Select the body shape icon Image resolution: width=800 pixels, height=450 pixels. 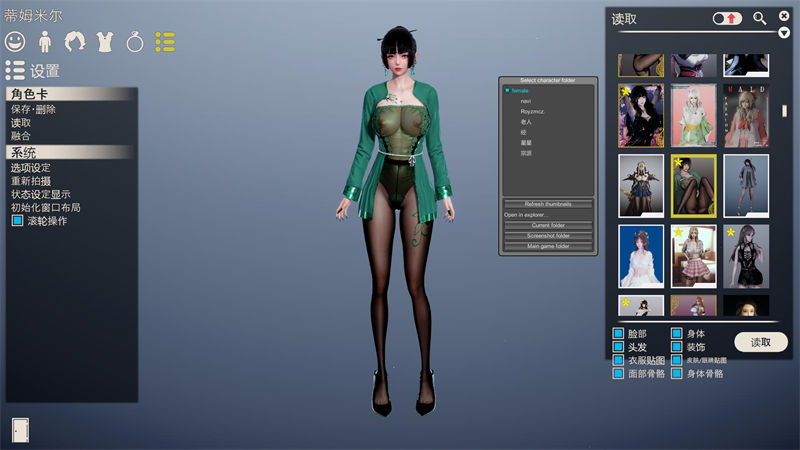[45, 42]
